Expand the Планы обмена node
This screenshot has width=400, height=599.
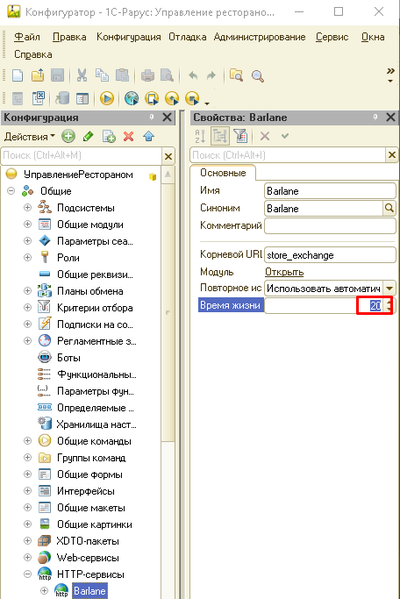(28, 291)
